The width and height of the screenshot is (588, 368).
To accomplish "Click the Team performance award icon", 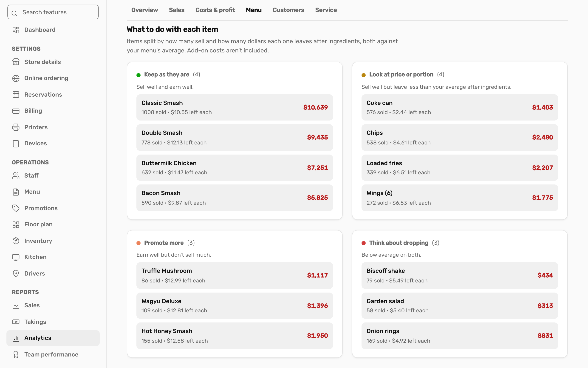I will pyautogui.click(x=16, y=354).
